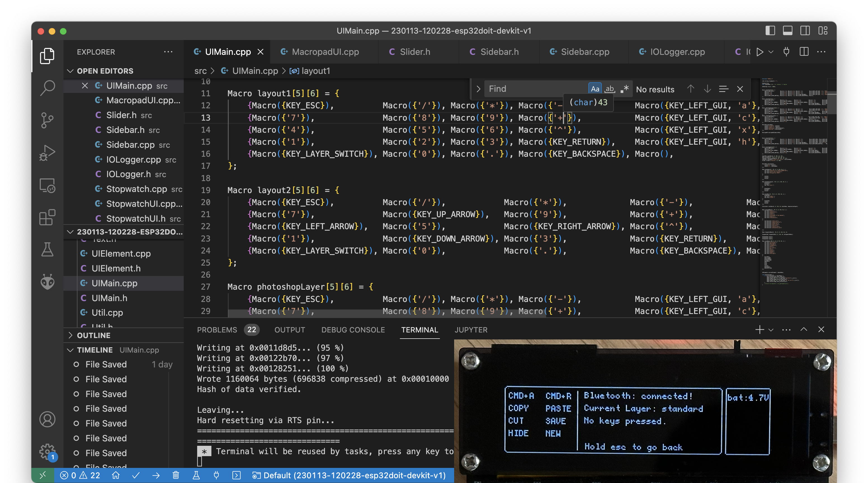The width and height of the screenshot is (868, 483).
Task: Open the Search view in activity bar
Action: 47,88
